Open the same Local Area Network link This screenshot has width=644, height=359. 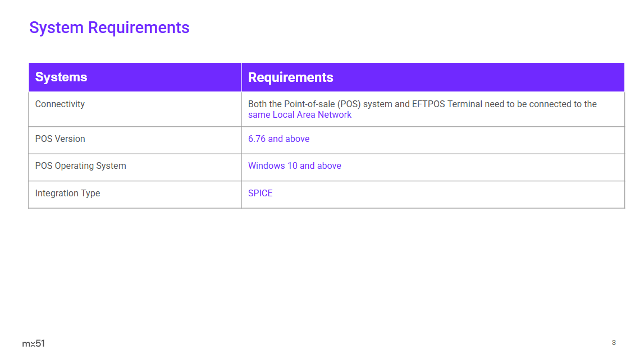(x=299, y=115)
